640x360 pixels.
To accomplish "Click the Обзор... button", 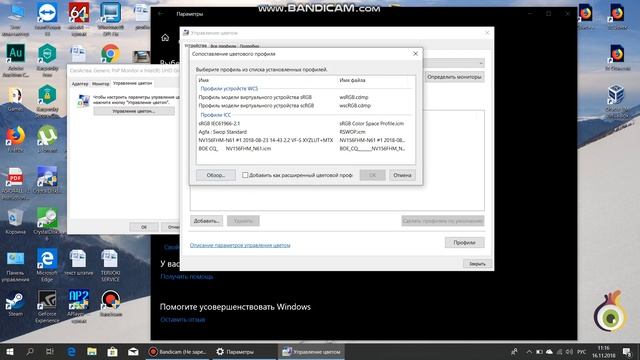I will (x=216, y=175).
